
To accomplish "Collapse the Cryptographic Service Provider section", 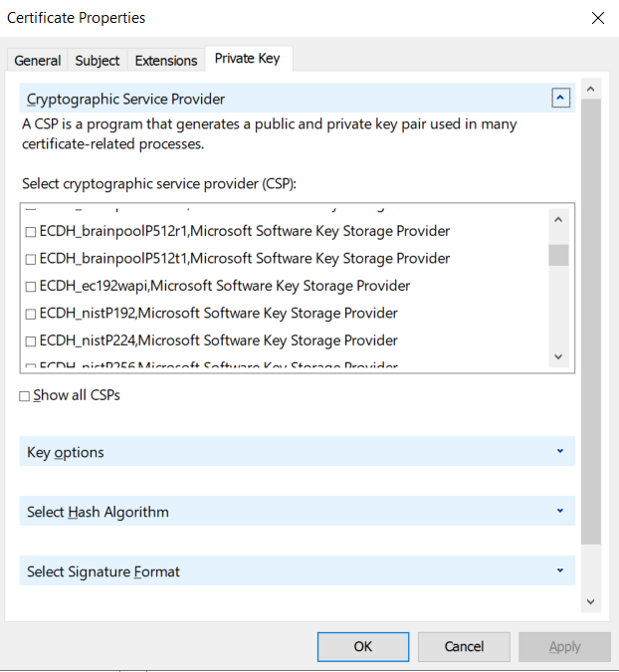I will [x=560, y=99].
